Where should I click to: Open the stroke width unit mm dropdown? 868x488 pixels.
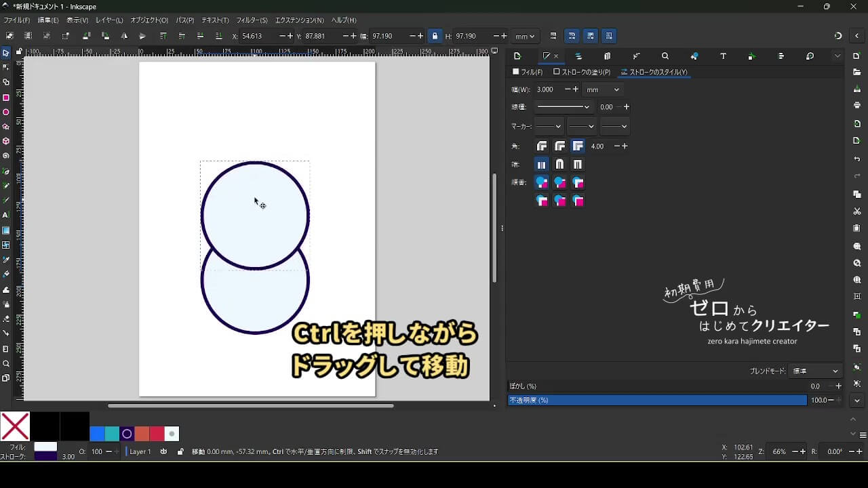(x=602, y=89)
